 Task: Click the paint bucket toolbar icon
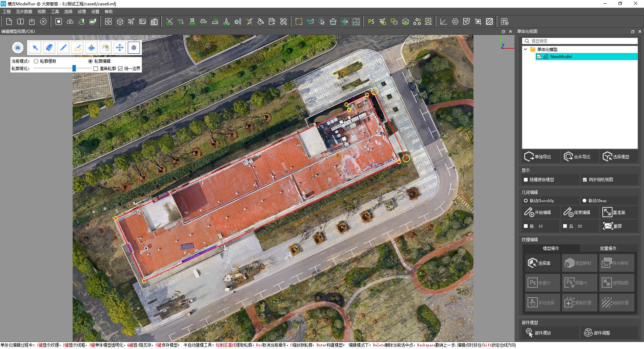261,21
